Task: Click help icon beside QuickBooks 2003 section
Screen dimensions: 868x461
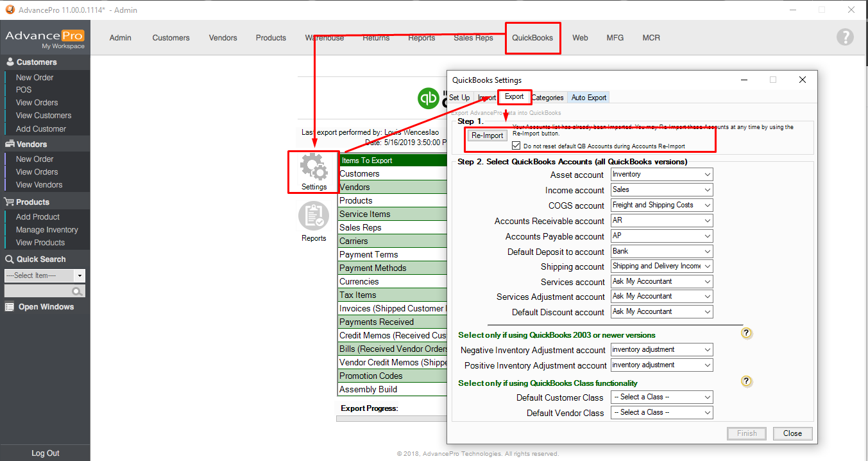Action: coord(746,333)
